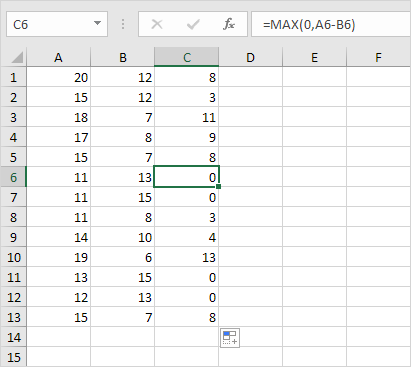Select column D header

[x=250, y=57]
